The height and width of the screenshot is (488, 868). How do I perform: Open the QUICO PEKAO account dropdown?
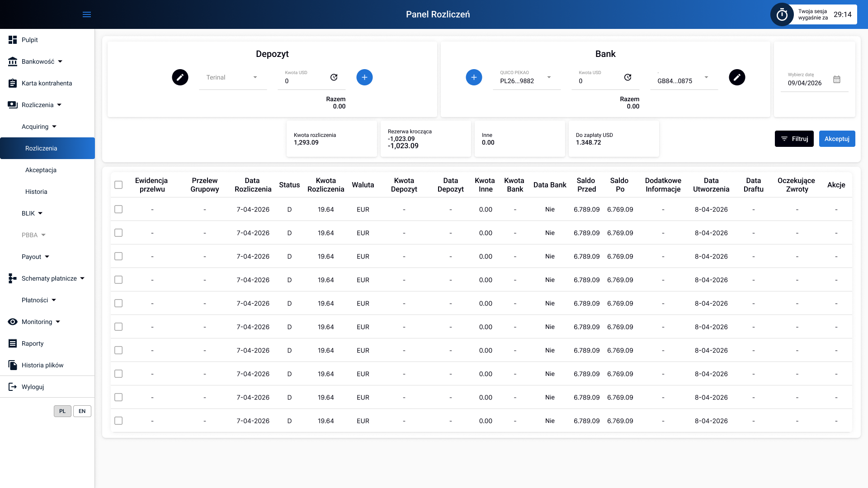(527, 78)
